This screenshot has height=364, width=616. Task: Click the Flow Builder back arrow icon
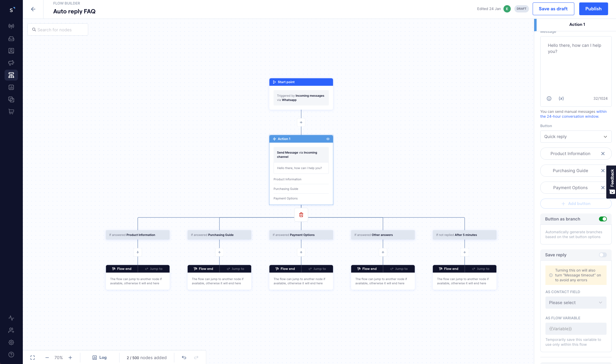coord(33,9)
